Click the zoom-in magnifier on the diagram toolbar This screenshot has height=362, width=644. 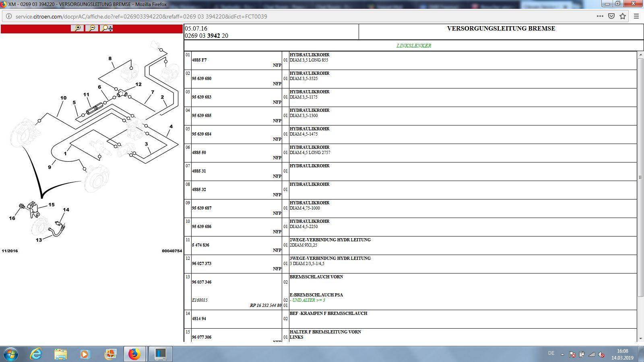(77, 28)
